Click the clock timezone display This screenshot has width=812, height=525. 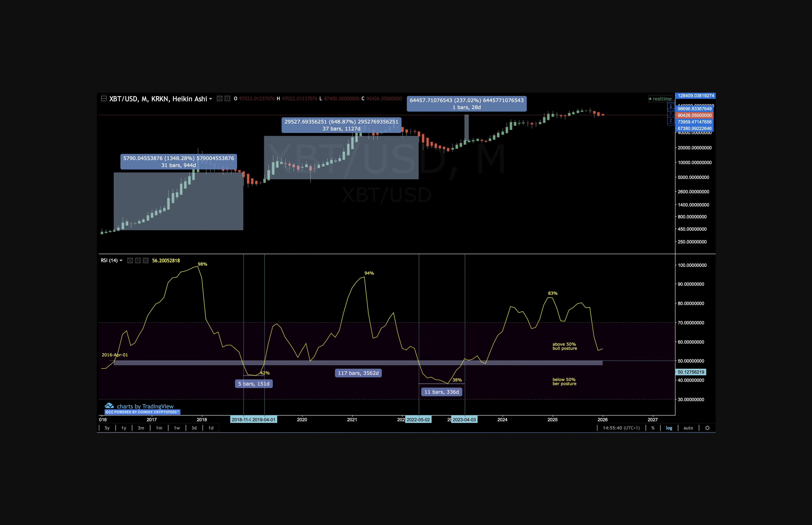[621, 428]
